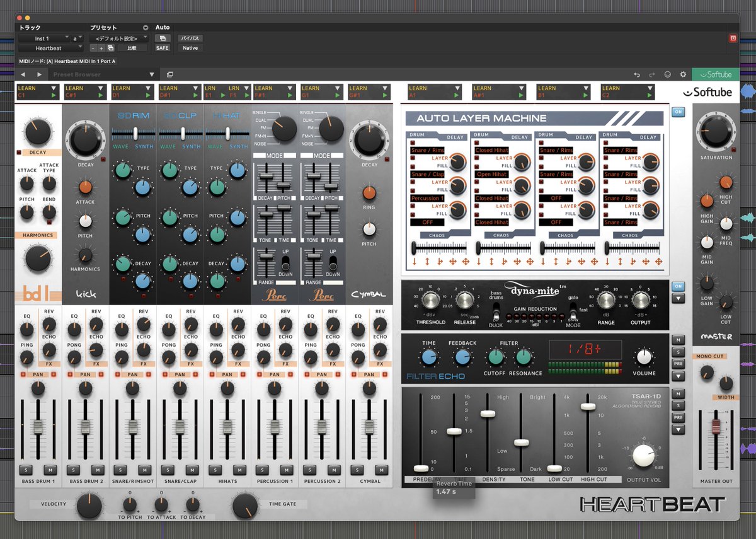The height and width of the screenshot is (539, 756).
Task: Solo the Hihats channel
Action: pyautogui.click(x=215, y=470)
